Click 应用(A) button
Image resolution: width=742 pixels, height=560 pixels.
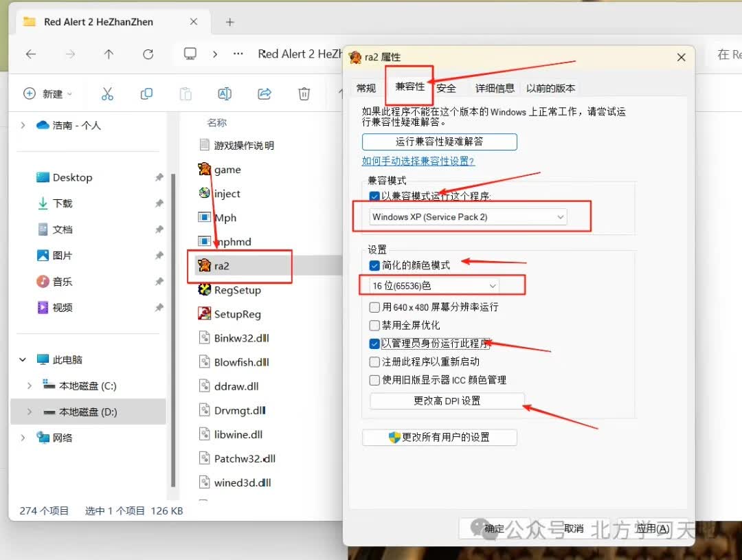(x=652, y=529)
